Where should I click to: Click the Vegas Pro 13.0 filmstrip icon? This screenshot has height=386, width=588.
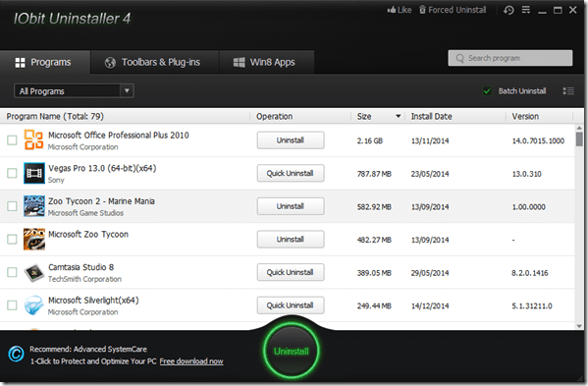[34, 173]
